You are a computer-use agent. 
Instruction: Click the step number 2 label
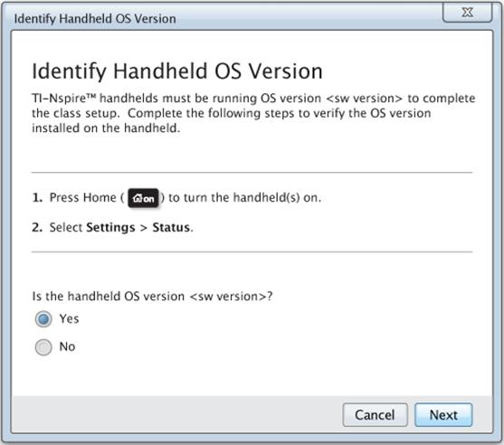click(x=37, y=228)
